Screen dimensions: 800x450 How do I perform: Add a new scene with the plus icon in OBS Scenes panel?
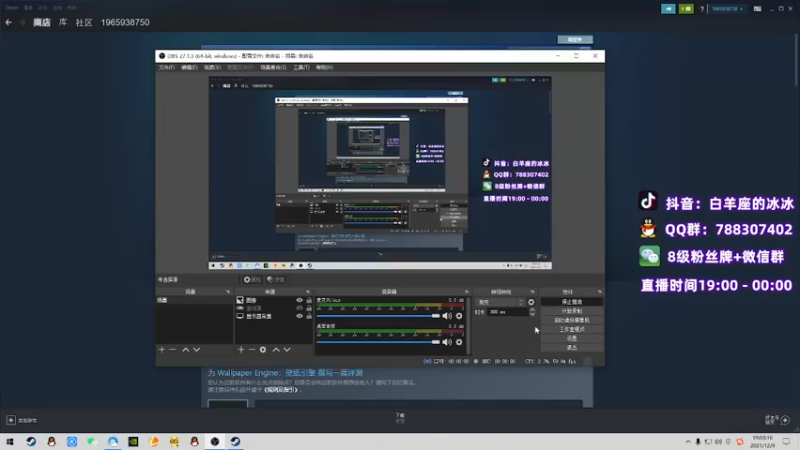[x=162, y=349]
